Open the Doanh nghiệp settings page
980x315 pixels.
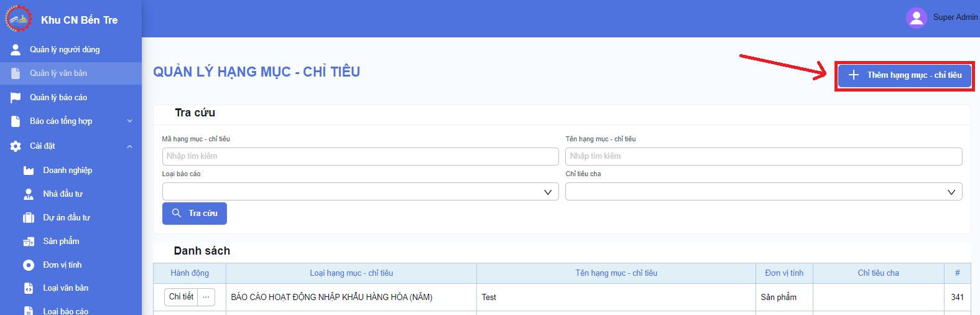point(71,171)
